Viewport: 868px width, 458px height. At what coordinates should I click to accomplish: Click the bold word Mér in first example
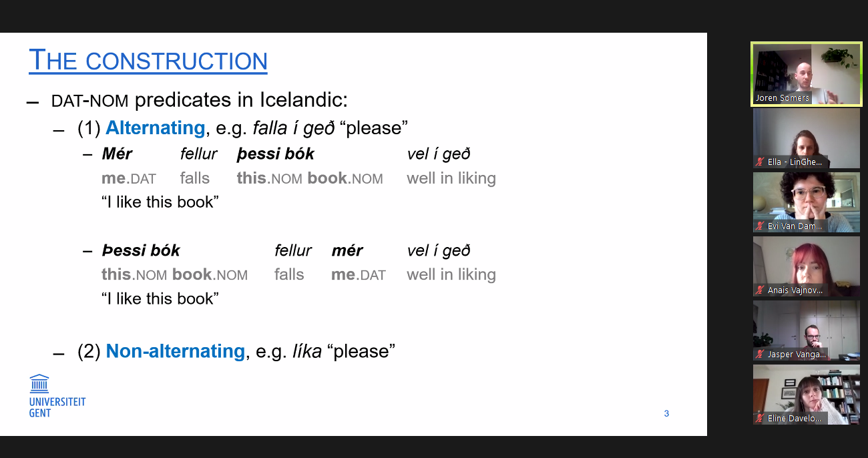tap(117, 154)
